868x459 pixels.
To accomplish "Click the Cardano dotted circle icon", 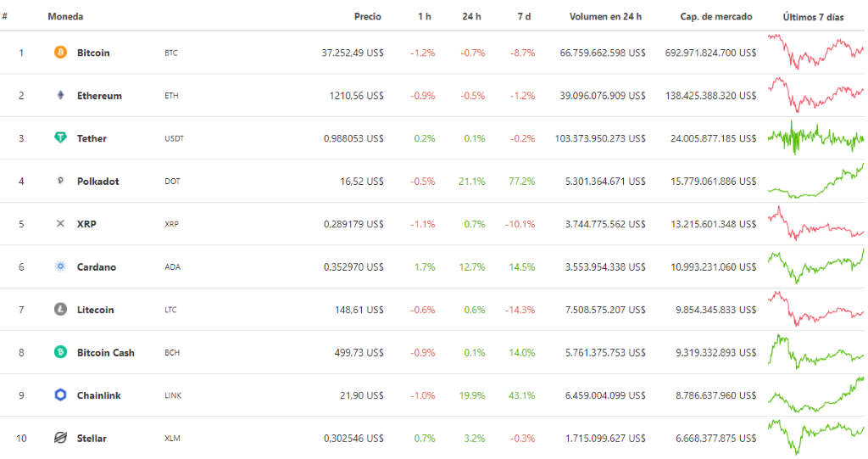I will tap(60, 266).
